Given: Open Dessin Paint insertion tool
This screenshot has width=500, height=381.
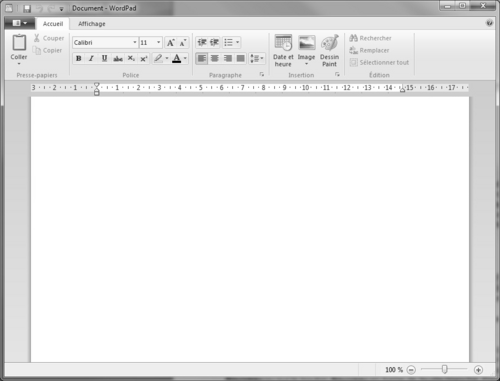Looking at the screenshot, I should (x=329, y=51).
